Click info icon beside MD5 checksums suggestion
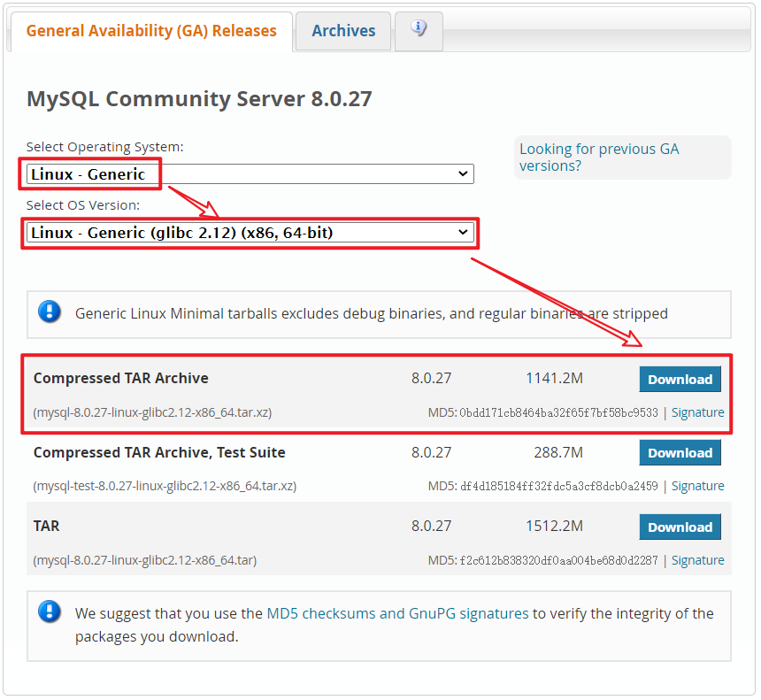Viewport: 761px width, 700px height. (50, 612)
